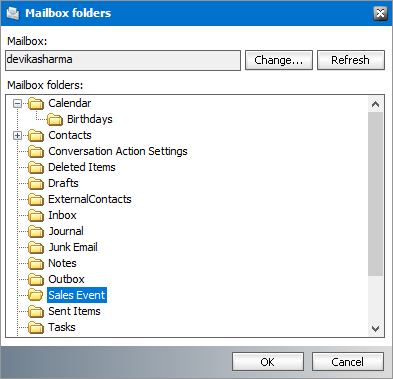Collapse the Calendar folder node
Screen dimensions: 393x379
(x=17, y=104)
